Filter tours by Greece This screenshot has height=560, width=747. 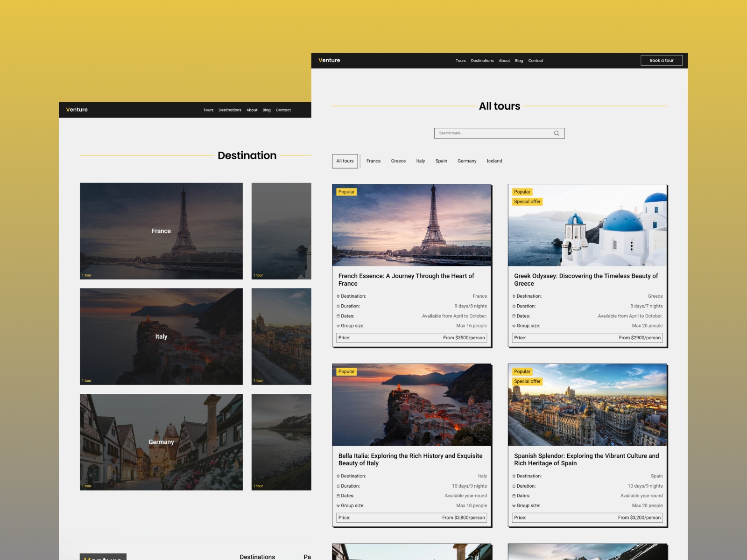[398, 161]
